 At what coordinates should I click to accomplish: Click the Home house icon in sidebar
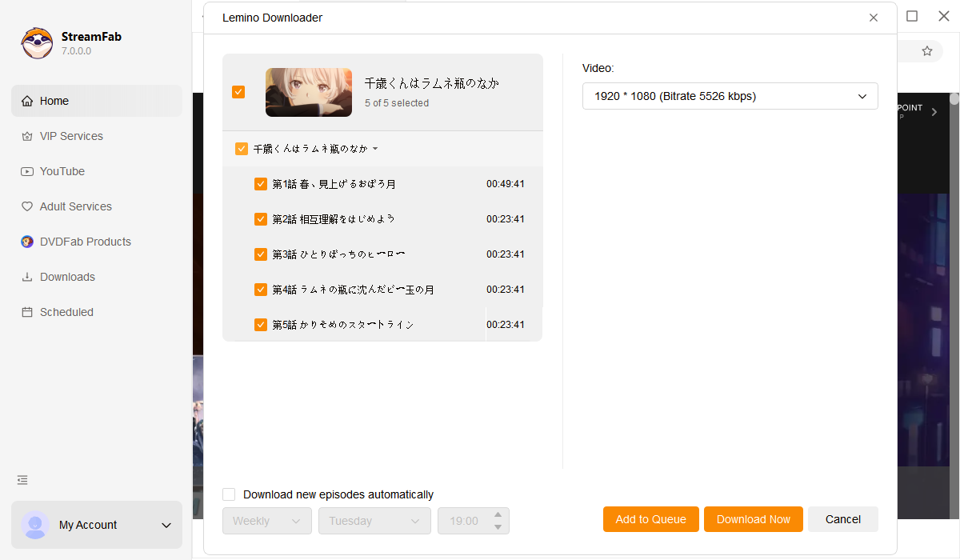[27, 102]
